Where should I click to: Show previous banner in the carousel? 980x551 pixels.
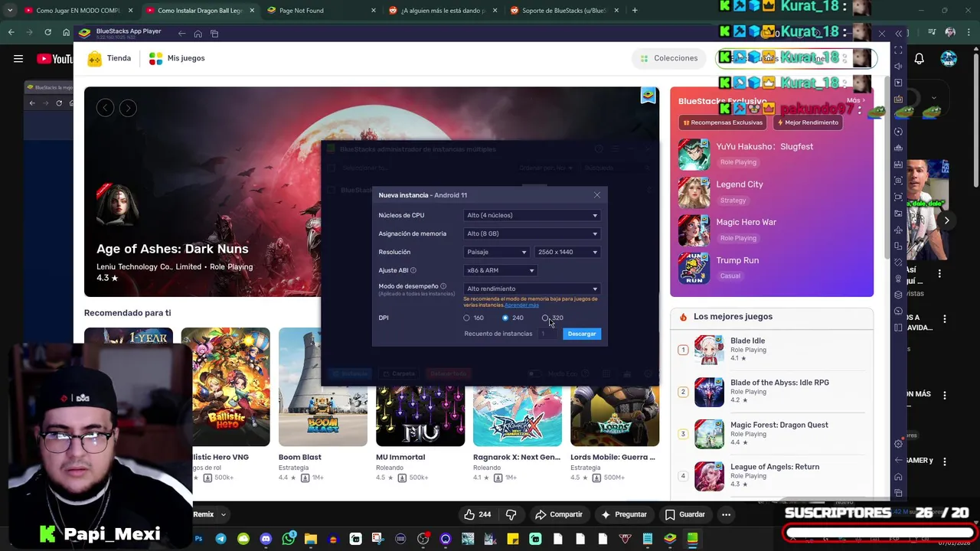pos(106,108)
